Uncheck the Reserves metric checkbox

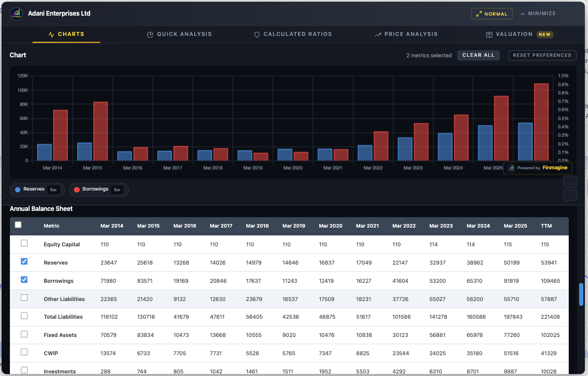click(24, 261)
